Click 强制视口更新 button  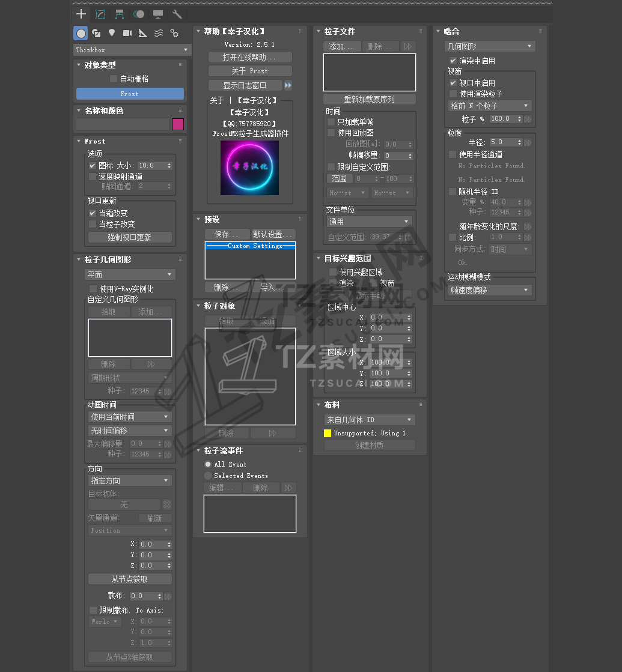[130, 237]
